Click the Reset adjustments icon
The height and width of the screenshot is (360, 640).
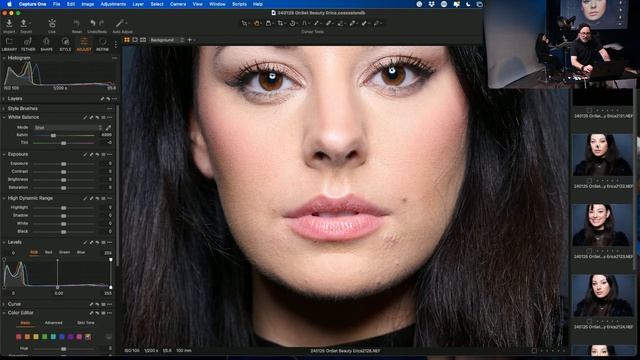(x=76, y=24)
